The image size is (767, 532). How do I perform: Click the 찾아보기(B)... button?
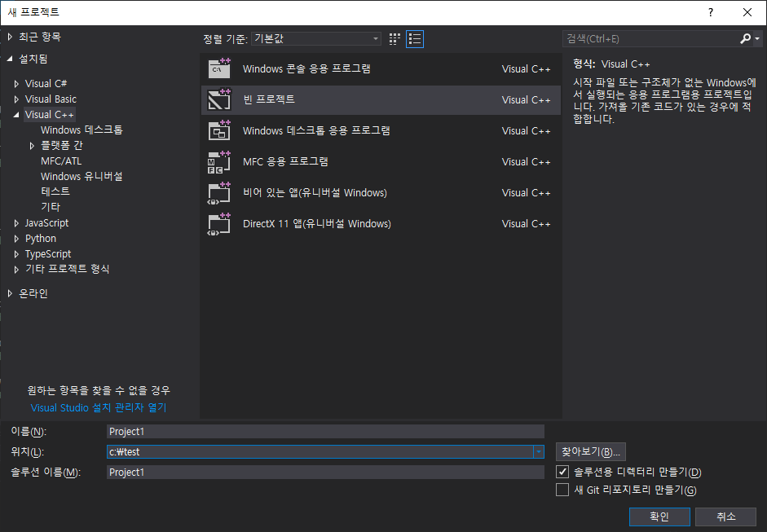(x=590, y=452)
